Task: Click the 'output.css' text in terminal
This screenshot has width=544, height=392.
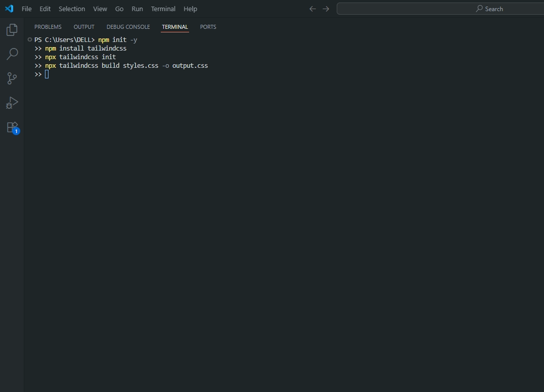Action: pyautogui.click(x=190, y=66)
